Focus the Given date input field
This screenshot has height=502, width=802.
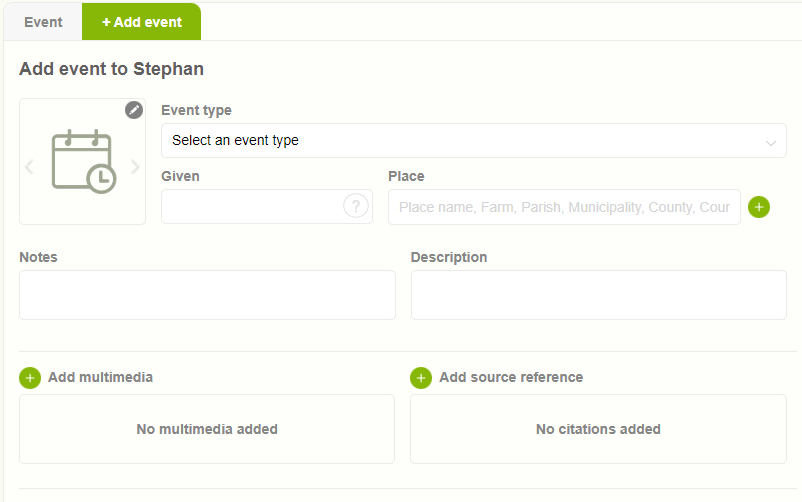(x=250, y=207)
